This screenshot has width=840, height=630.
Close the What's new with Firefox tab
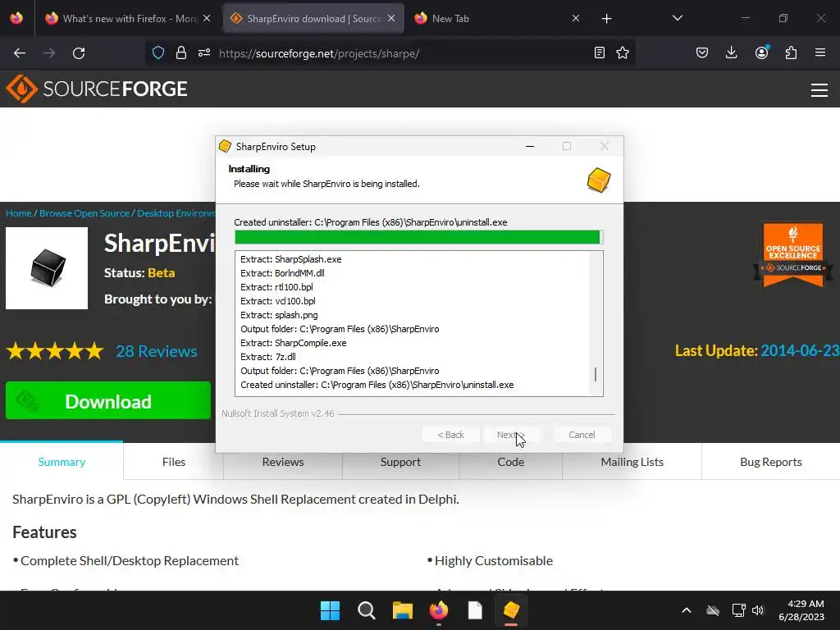point(207,18)
